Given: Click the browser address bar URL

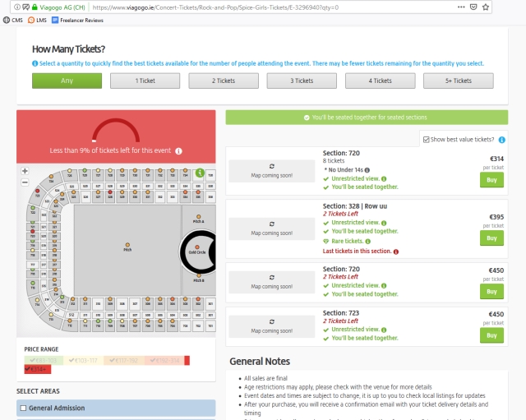Looking at the screenshot, I should click(215, 7).
